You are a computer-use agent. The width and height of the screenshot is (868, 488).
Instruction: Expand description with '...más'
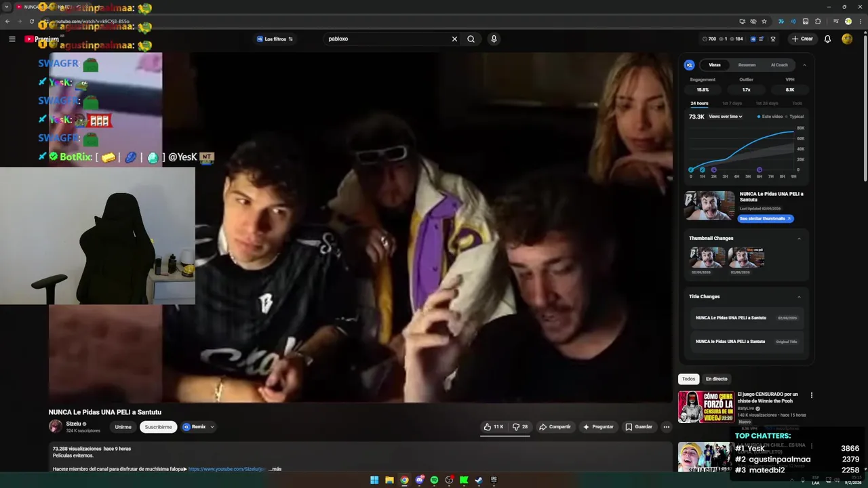(x=275, y=469)
